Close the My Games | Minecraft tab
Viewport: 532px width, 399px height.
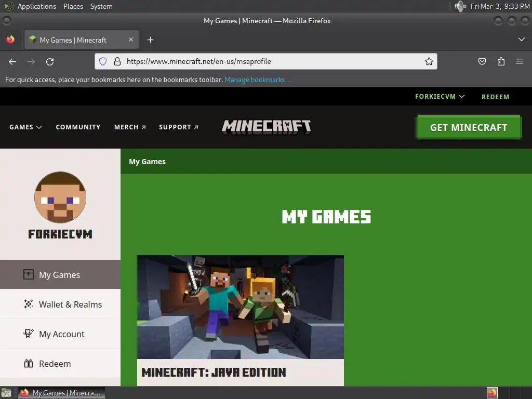point(131,39)
